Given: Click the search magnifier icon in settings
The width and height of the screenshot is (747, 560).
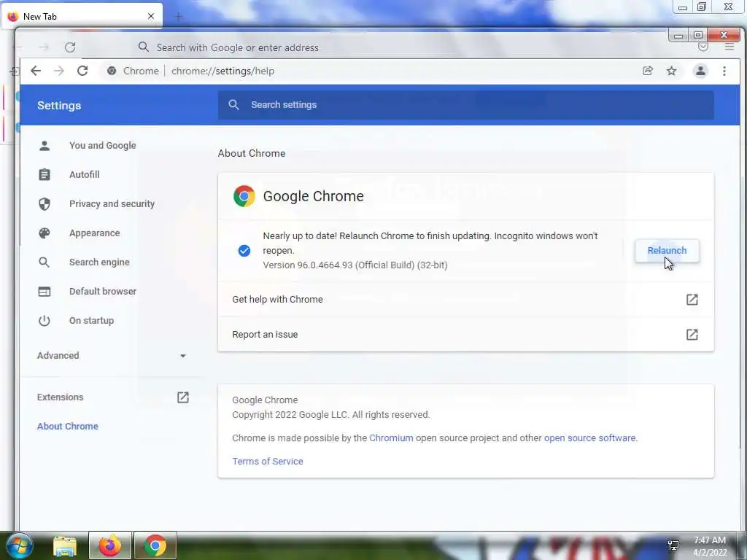Looking at the screenshot, I should tap(233, 105).
